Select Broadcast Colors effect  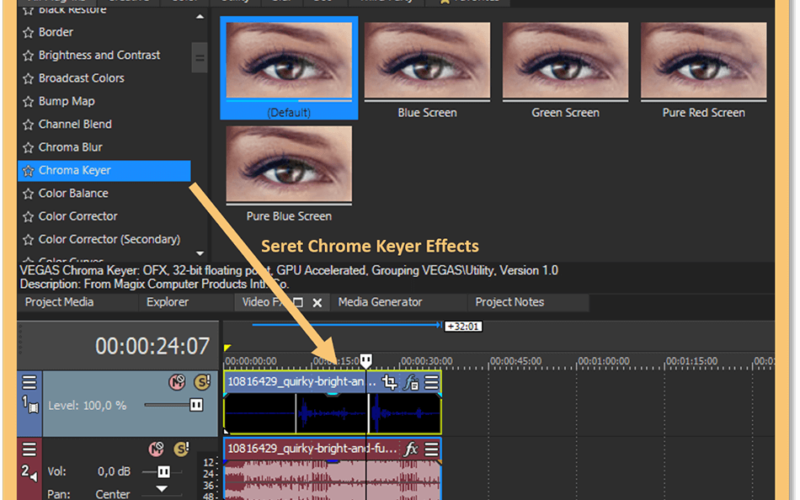click(x=82, y=78)
